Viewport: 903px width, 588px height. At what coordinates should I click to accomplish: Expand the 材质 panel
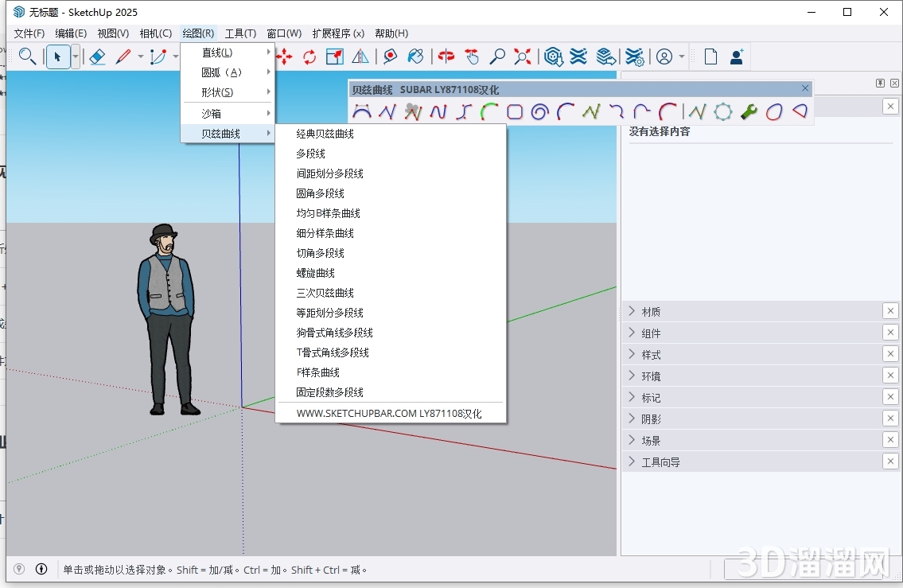pyautogui.click(x=651, y=311)
